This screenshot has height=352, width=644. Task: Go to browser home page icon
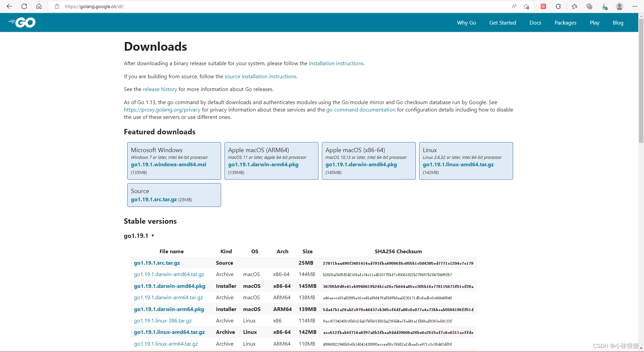pos(39,6)
